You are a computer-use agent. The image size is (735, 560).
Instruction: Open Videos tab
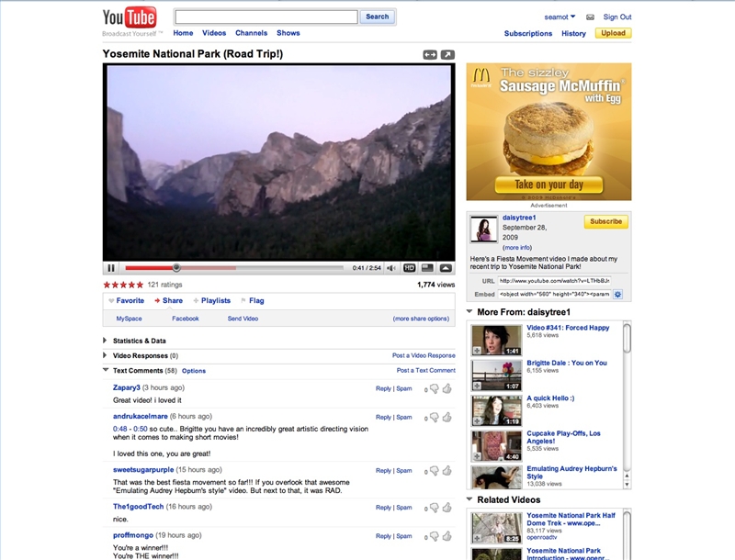(214, 33)
